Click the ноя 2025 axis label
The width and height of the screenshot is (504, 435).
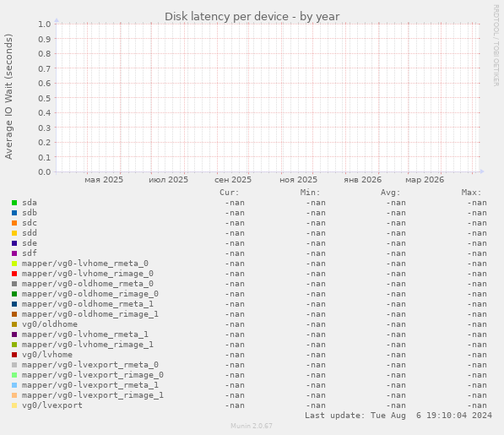pos(298,180)
